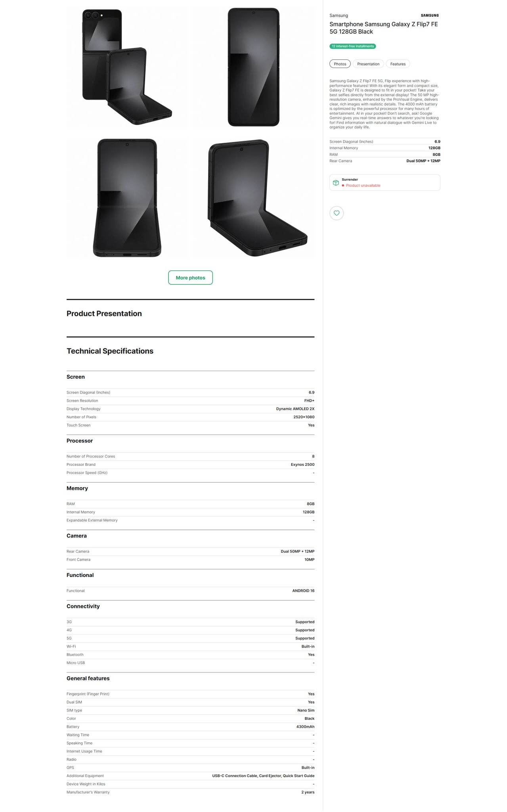This screenshot has height=812, width=507.
Task: Click the 12 interest-free installments badge
Action: click(353, 46)
